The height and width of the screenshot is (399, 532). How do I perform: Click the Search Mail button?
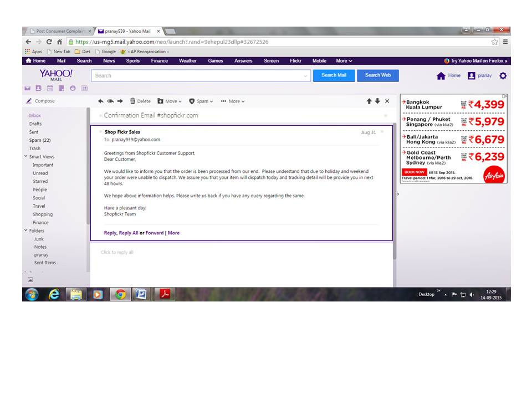click(x=334, y=75)
